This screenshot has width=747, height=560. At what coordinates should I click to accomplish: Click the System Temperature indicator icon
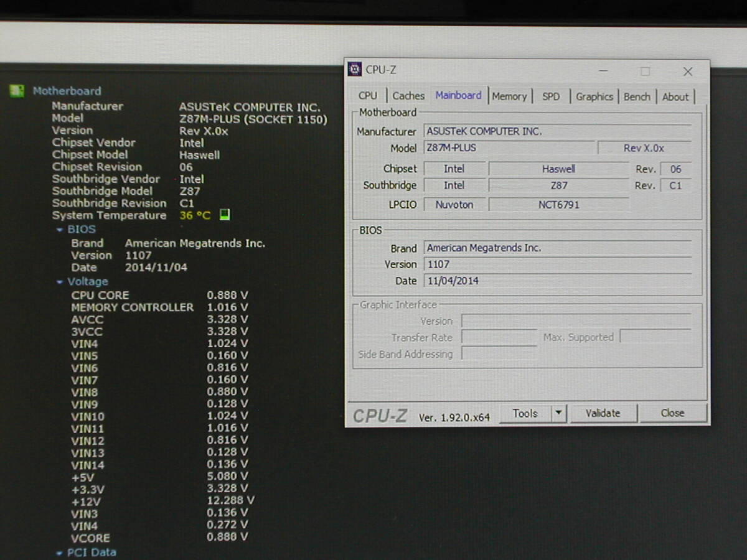(x=225, y=215)
